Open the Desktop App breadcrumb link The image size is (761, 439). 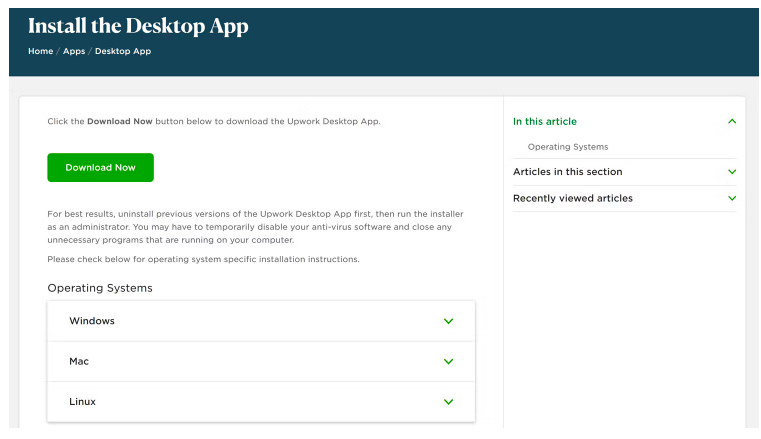pos(123,51)
